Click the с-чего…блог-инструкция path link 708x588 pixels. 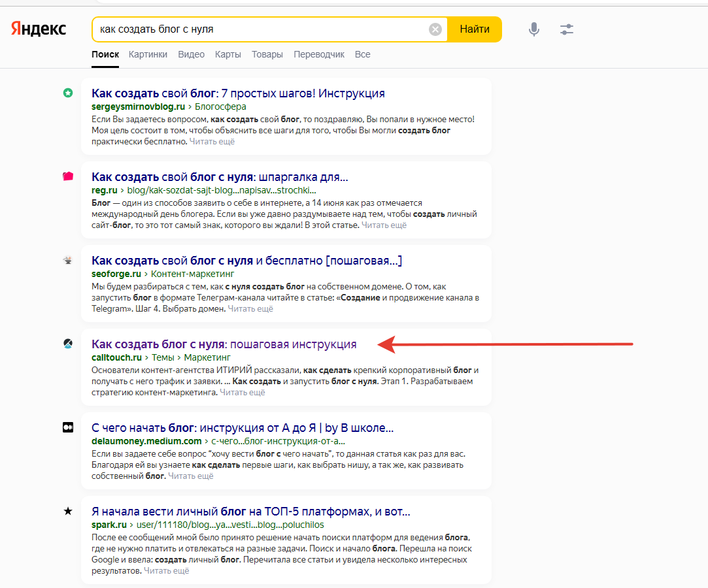click(x=278, y=441)
